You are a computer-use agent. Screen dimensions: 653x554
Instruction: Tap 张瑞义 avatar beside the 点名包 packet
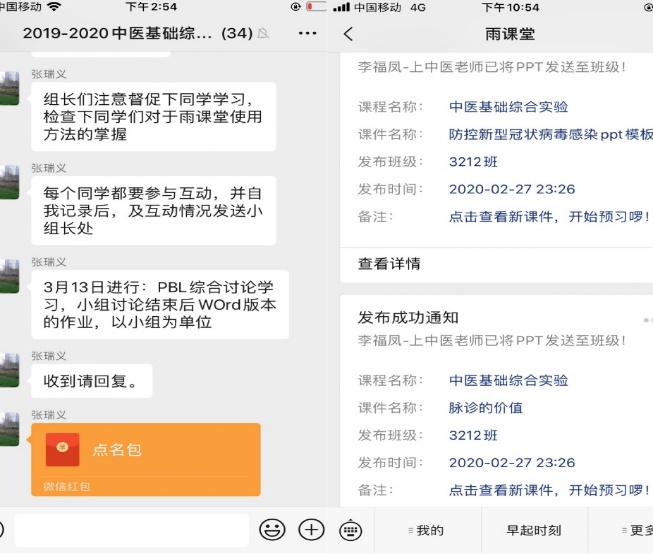pos(9,429)
